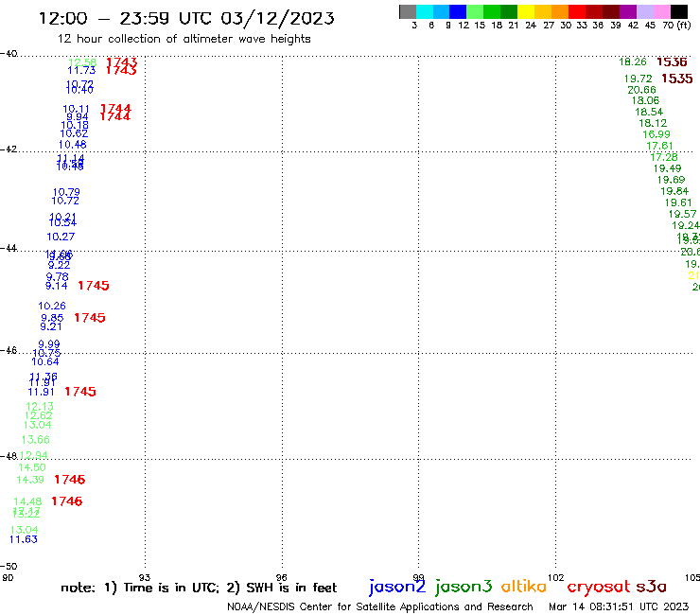
Task: Click the subtitle about altimeter wave heights
Action: 184,39
